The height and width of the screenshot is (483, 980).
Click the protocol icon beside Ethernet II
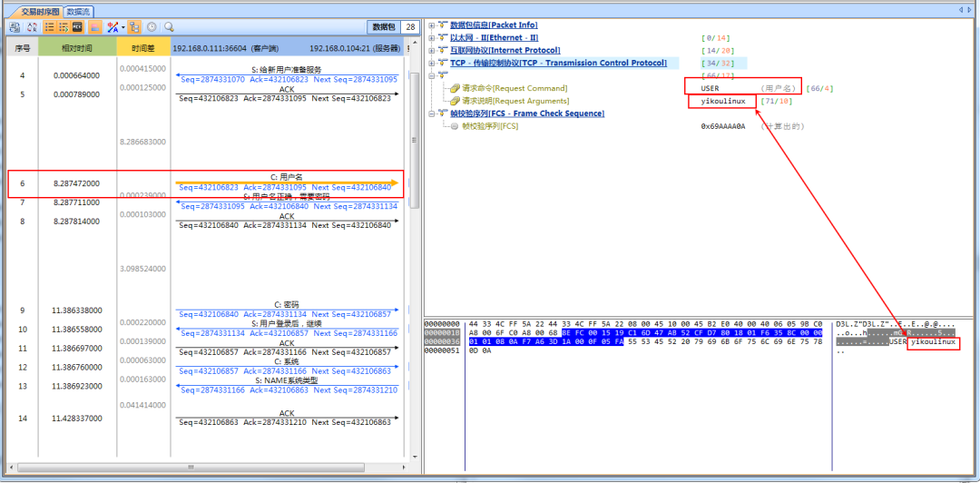tap(443, 37)
